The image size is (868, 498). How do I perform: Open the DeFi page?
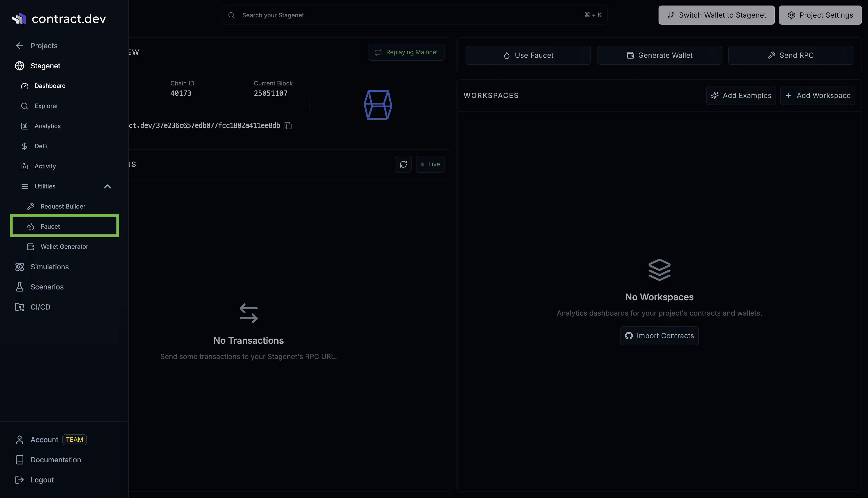pos(41,146)
